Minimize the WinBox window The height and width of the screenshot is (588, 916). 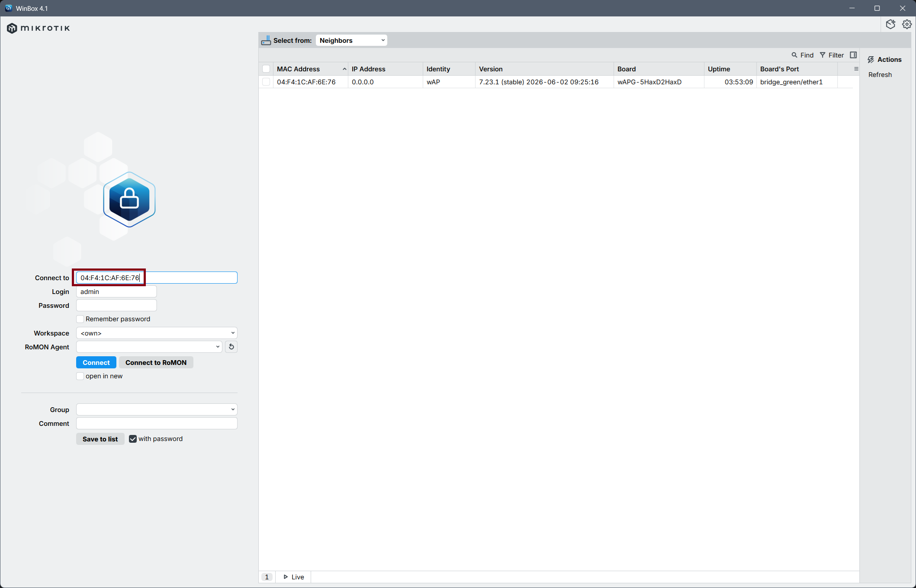(x=852, y=8)
